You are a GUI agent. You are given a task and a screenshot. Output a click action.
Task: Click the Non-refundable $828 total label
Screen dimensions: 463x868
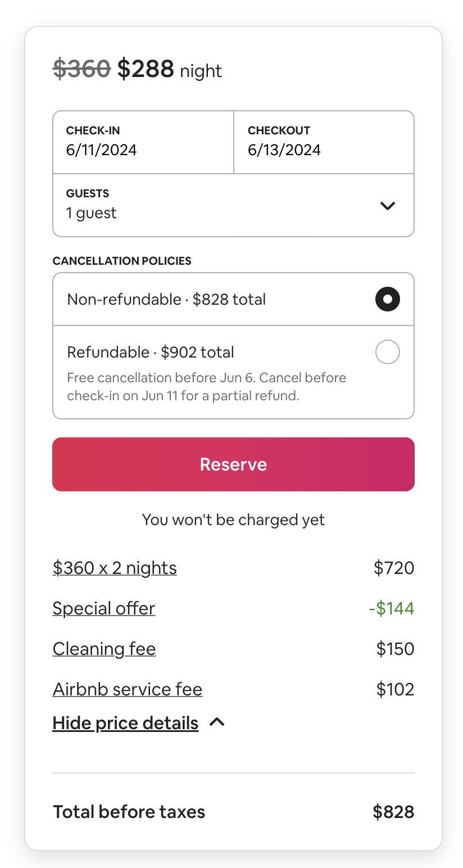tap(166, 299)
